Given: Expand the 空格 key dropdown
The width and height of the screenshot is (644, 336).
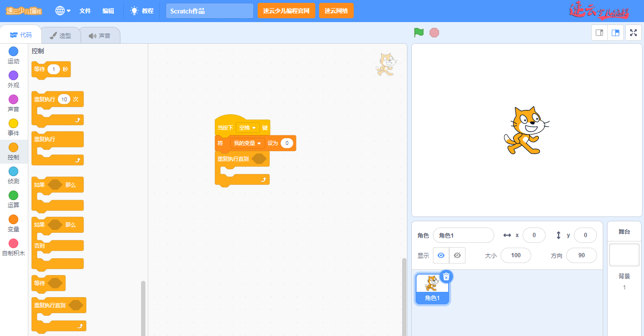Looking at the screenshot, I should pos(248,128).
